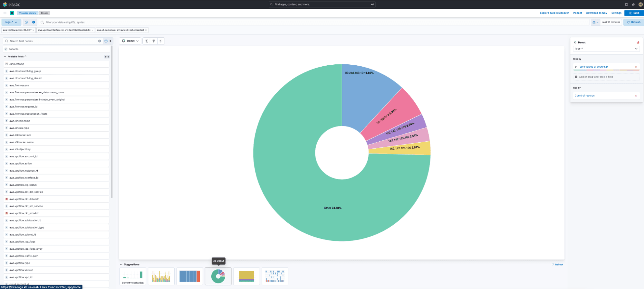Go to Visualize Library breadcrumb
This screenshot has width=644, height=289.
[x=27, y=13]
